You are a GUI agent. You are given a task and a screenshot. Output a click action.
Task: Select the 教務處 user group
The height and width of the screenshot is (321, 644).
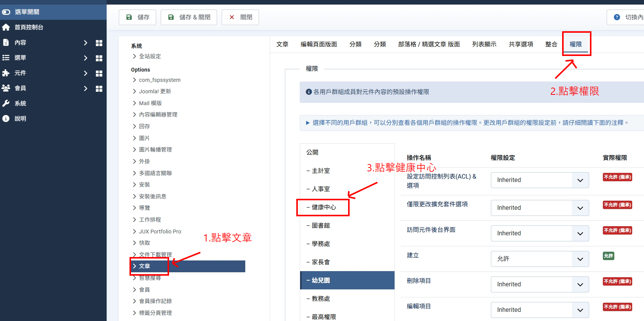click(347, 299)
